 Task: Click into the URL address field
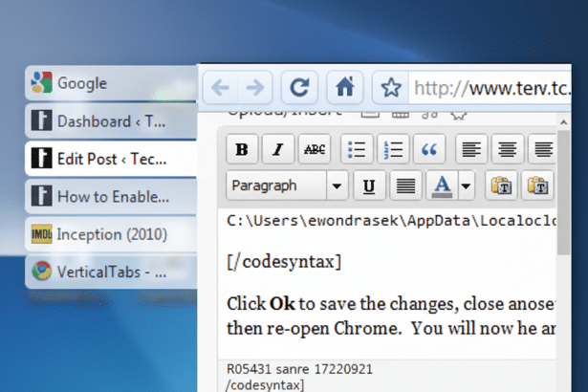[x=490, y=89]
